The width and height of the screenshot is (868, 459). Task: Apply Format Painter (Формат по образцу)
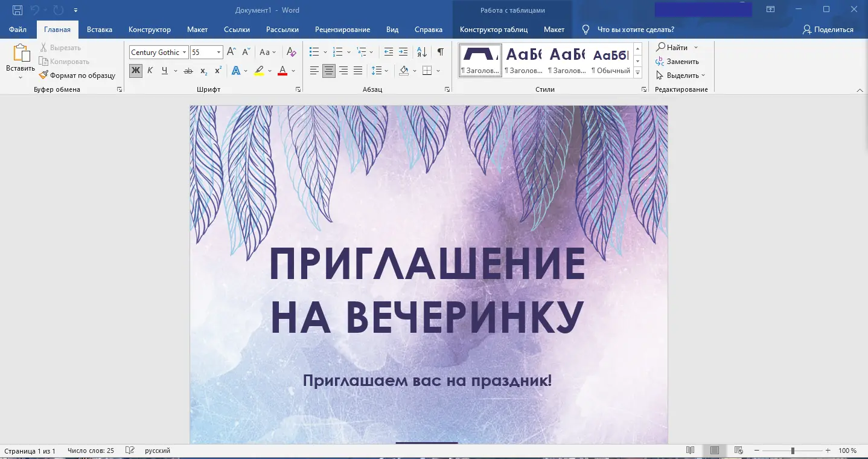(x=77, y=75)
